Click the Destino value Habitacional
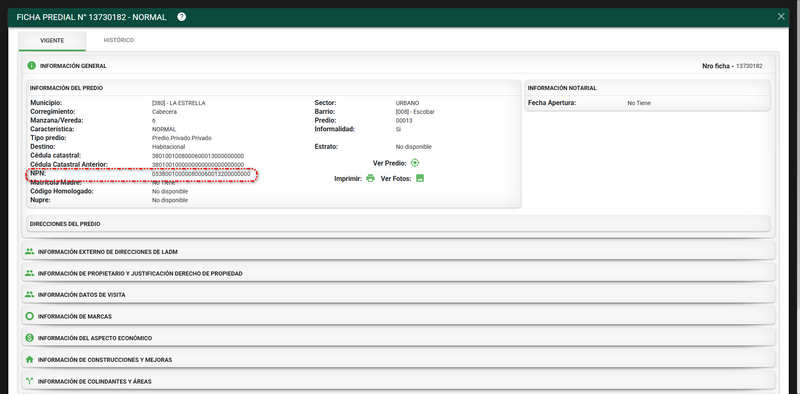Screen dimensions: 800x394 pos(167,146)
